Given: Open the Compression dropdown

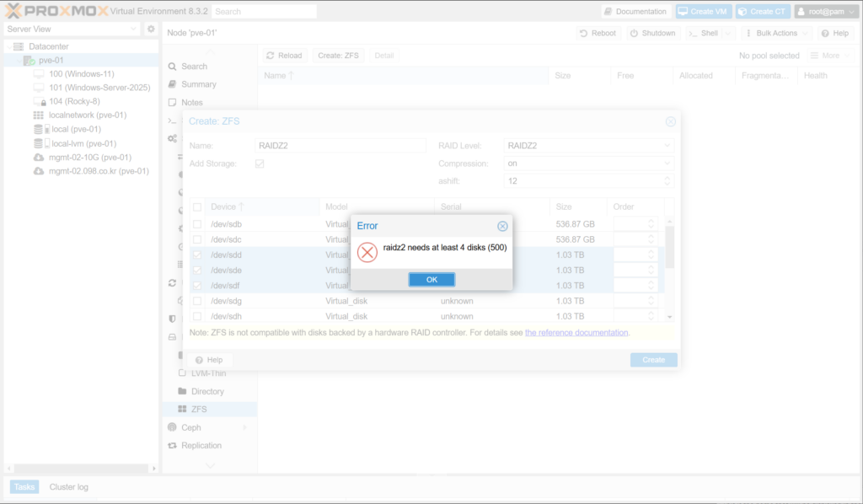Looking at the screenshot, I should point(588,164).
